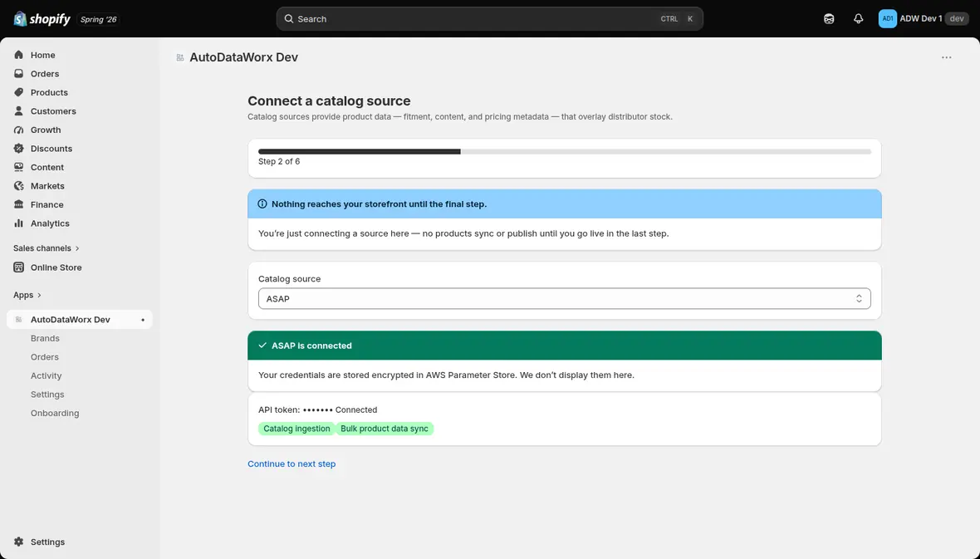Click the ASAP is connected banner title
980x559 pixels.
point(311,346)
